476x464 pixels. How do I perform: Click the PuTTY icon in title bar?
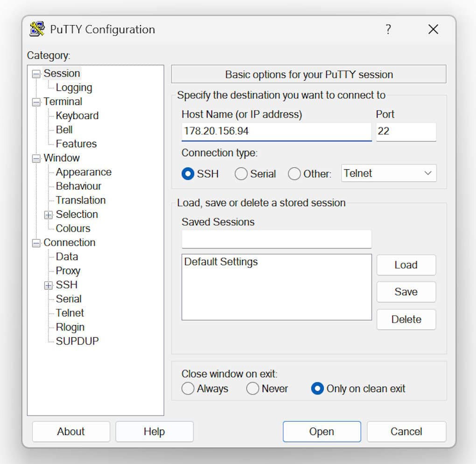coord(37,29)
